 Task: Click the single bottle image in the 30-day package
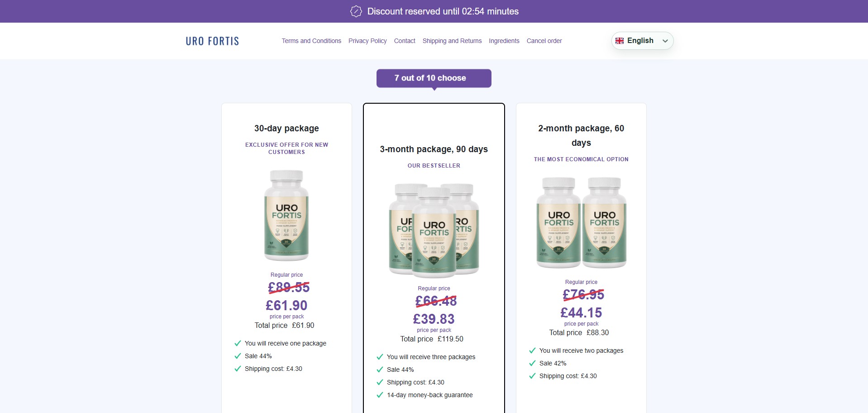pyautogui.click(x=286, y=216)
